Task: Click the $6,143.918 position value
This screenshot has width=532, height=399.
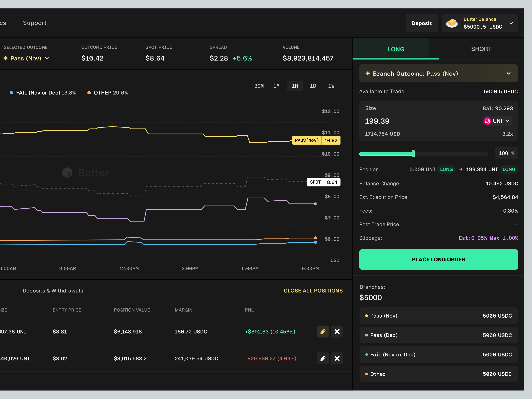Action: tap(128, 332)
